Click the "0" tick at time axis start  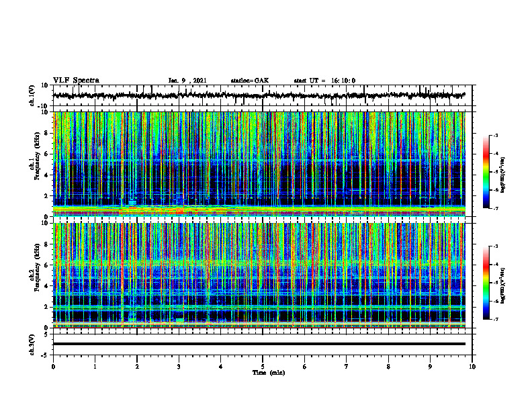[x=53, y=367]
